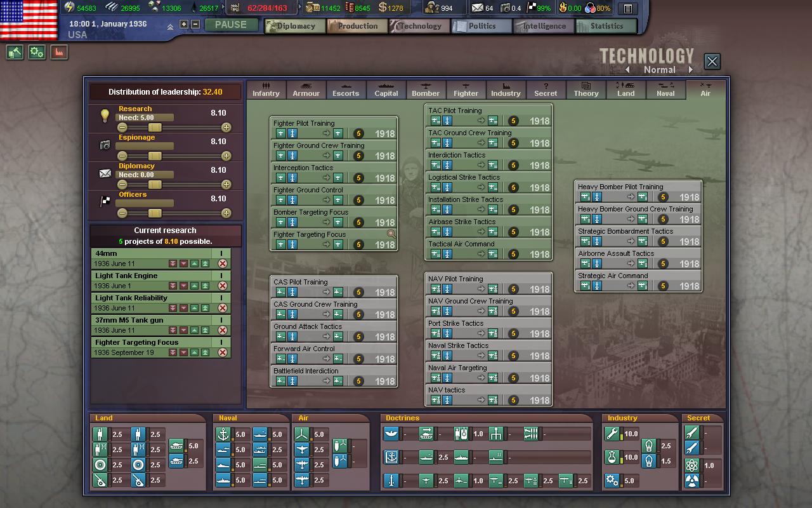Viewport: 812px width, 508px height.
Task: Open the gears settings icon under the flag
Action: pyautogui.click(x=37, y=53)
